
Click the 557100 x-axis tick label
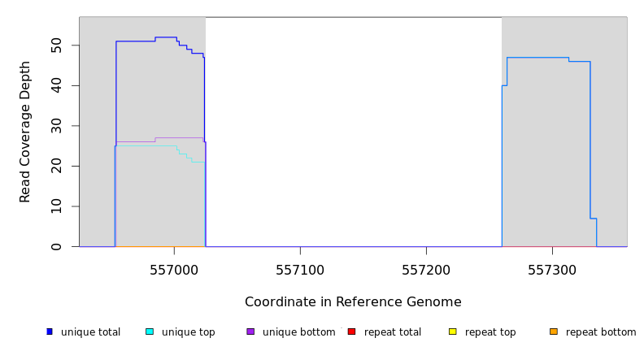click(x=300, y=270)
